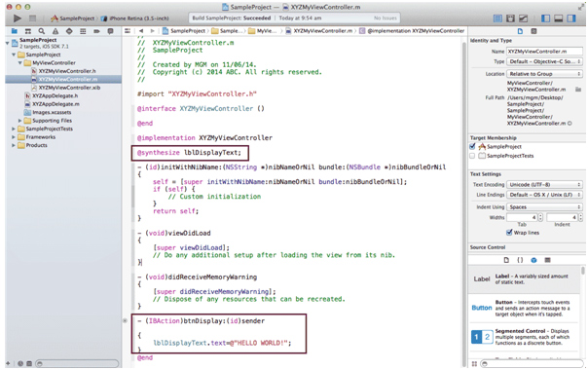Show Code Snippet library
588x370 pixels.
coord(520,260)
